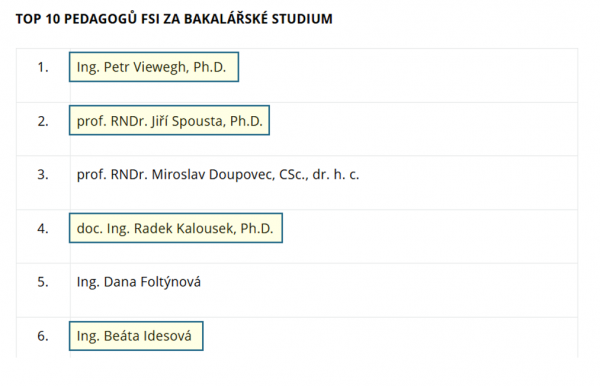Open doc. Ing. Radek Kalousek highlighted entry
Screen dimensions: 600x386
pos(176,228)
